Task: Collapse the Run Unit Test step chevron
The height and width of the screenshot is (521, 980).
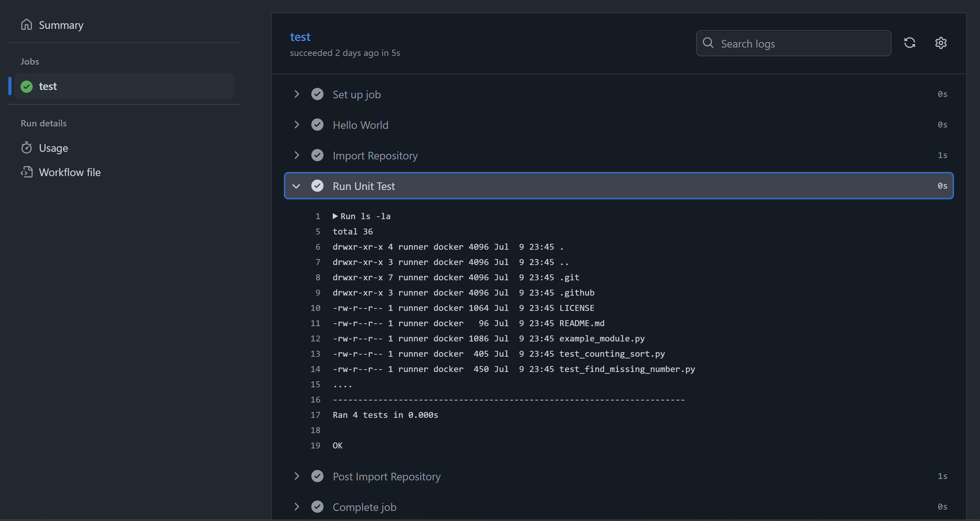Action: point(296,186)
